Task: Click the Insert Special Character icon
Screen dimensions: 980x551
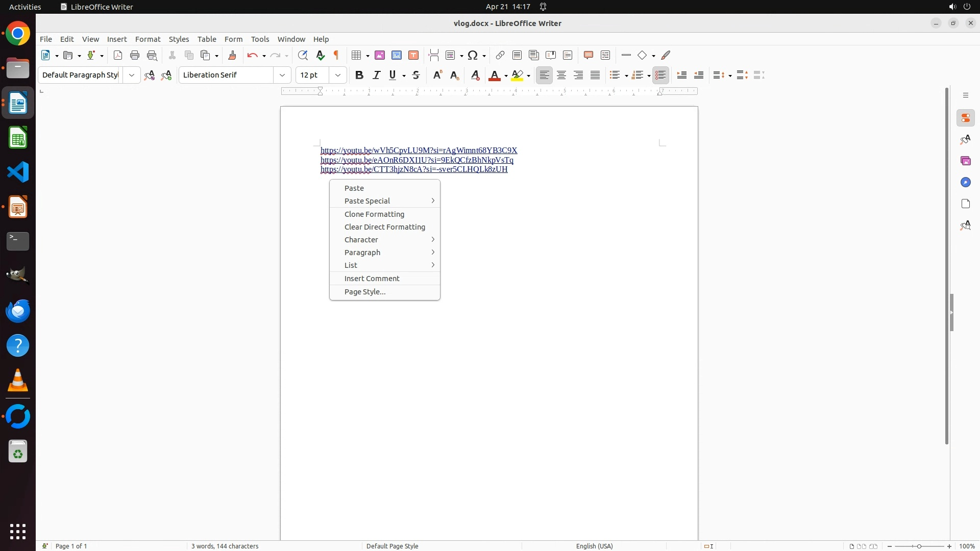Action: pyautogui.click(x=473, y=55)
